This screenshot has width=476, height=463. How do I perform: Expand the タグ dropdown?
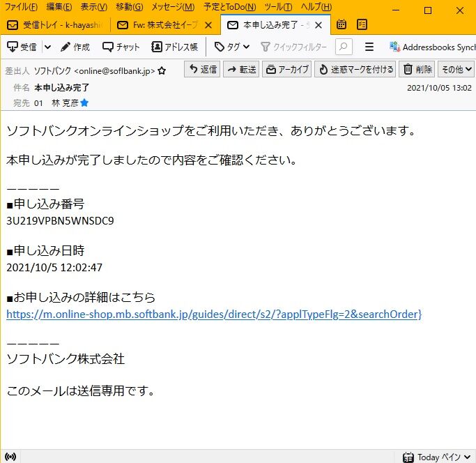(x=232, y=47)
